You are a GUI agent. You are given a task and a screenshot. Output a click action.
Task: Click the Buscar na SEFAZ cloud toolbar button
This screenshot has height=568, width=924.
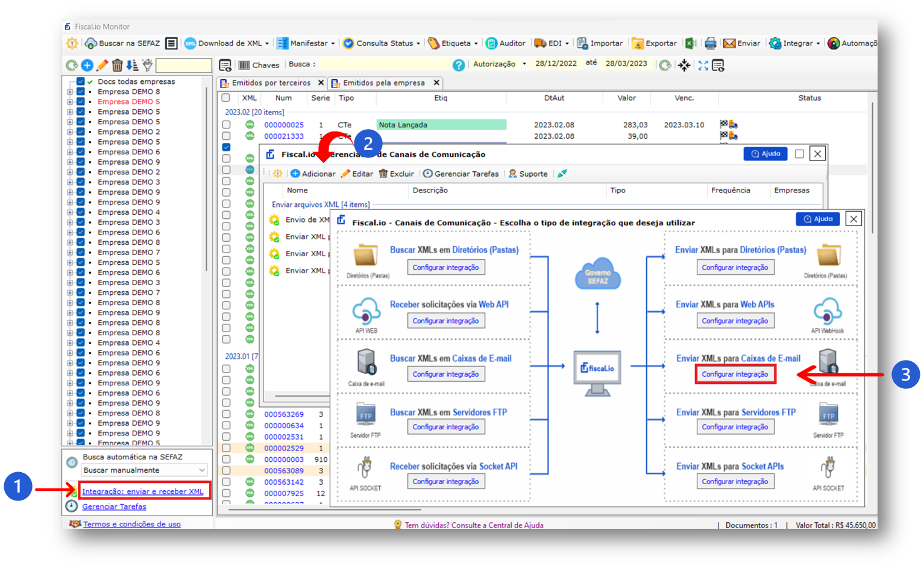click(x=122, y=43)
